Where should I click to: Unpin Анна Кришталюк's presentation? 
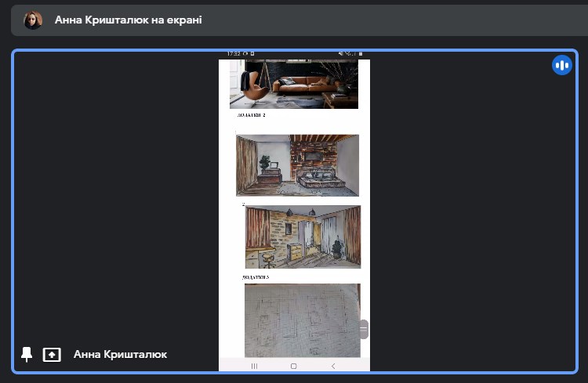(26, 354)
